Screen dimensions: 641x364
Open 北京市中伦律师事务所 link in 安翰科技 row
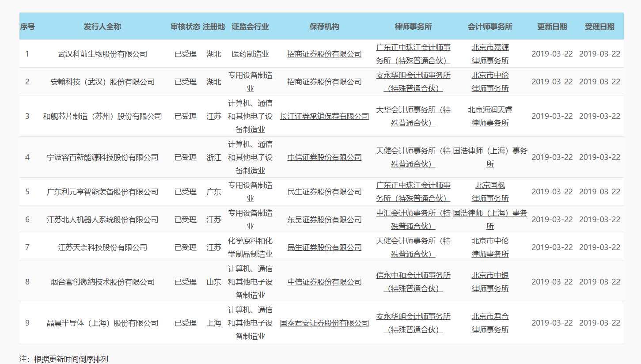pos(490,82)
